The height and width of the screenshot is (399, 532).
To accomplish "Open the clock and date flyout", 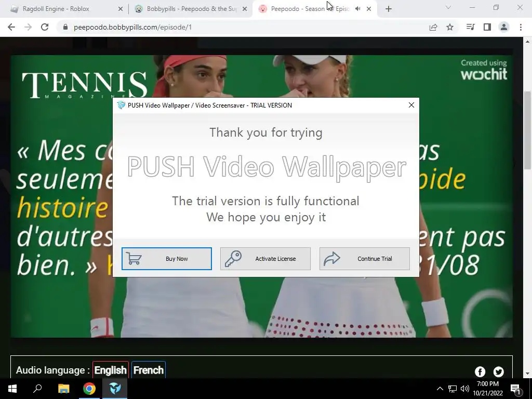I will [488, 389].
